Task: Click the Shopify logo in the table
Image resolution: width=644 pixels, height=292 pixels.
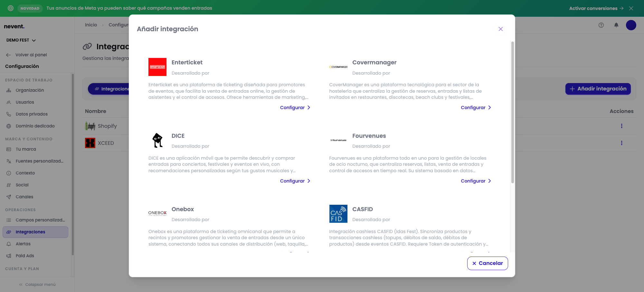Action: (90, 126)
